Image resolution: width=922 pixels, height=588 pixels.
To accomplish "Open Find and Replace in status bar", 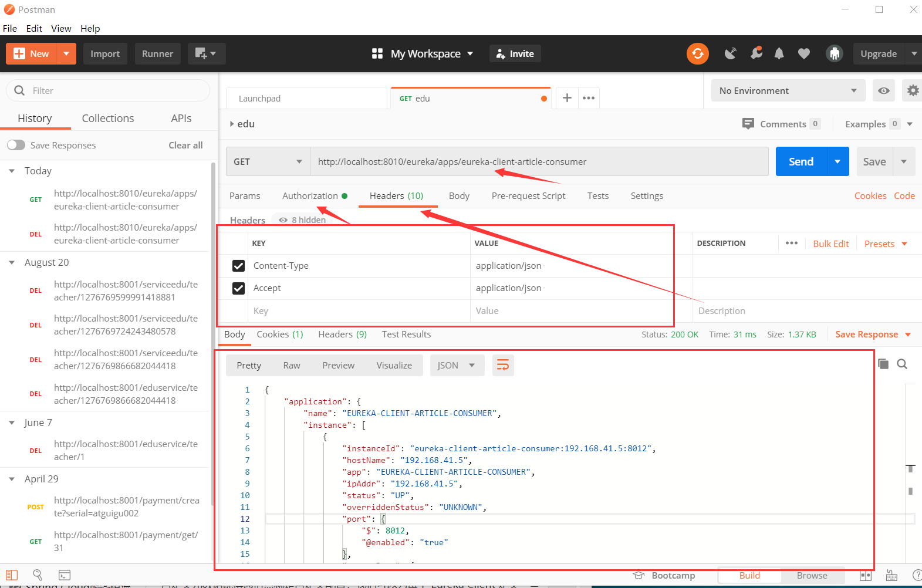I will (38, 575).
